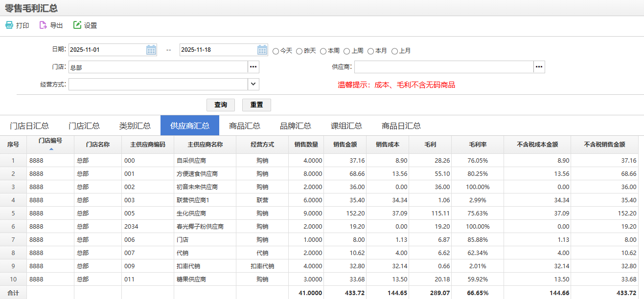The height and width of the screenshot is (299, 644).
Task: Switch to the 门店日汇总 tab
Action: tap(29, 126)
